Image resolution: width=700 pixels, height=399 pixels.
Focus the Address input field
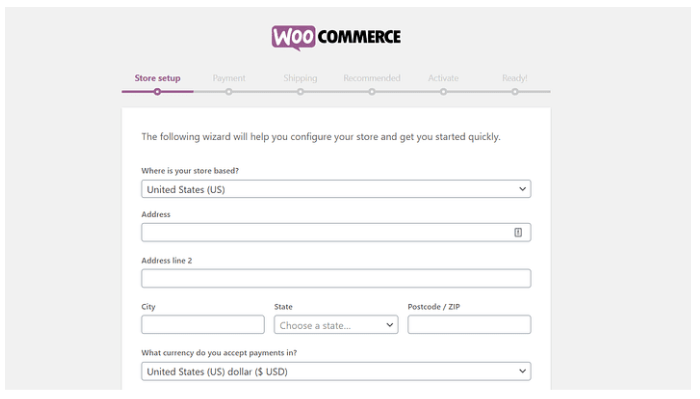tap(336, 233)
